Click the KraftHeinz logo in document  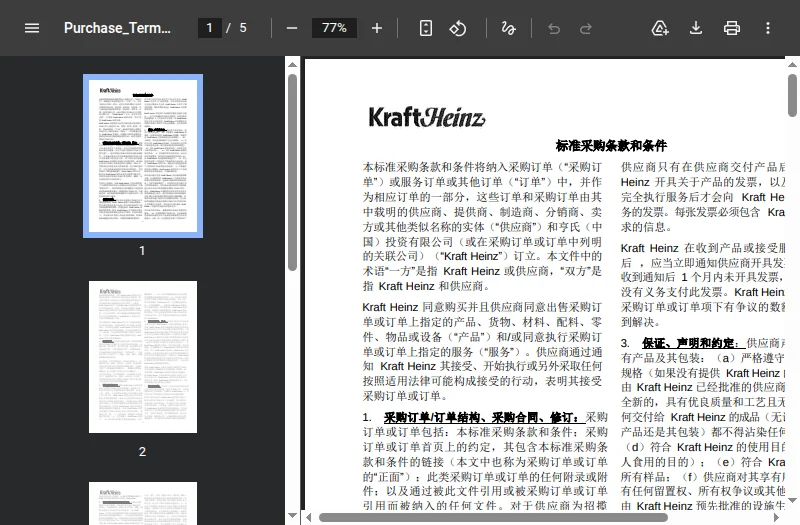point(427,117)
